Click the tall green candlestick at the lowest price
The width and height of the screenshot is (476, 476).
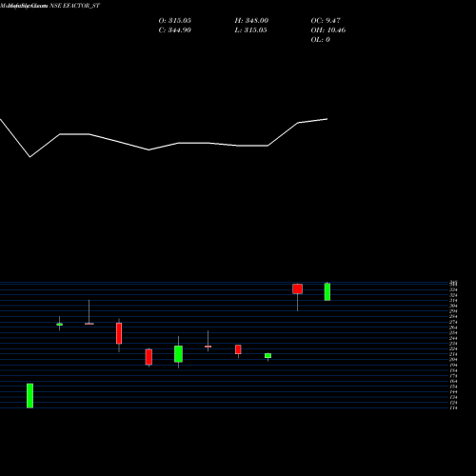30,396
